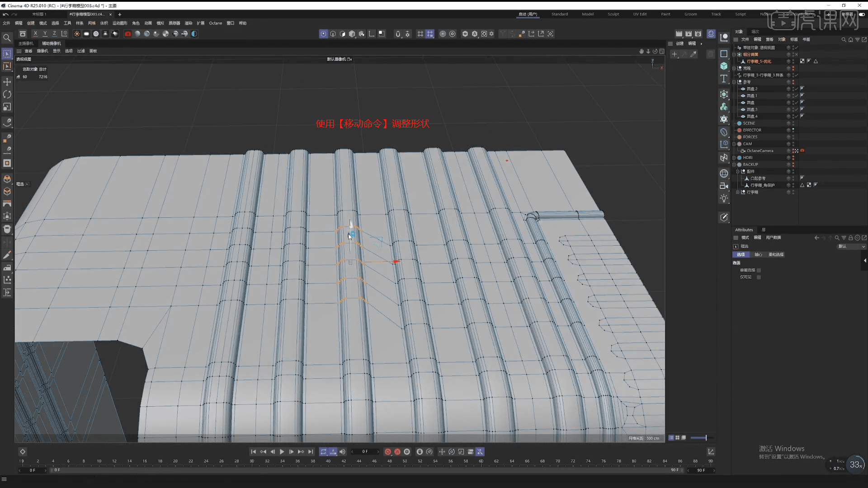Switch to points mode hexagon icon

[x=324, y=34]
